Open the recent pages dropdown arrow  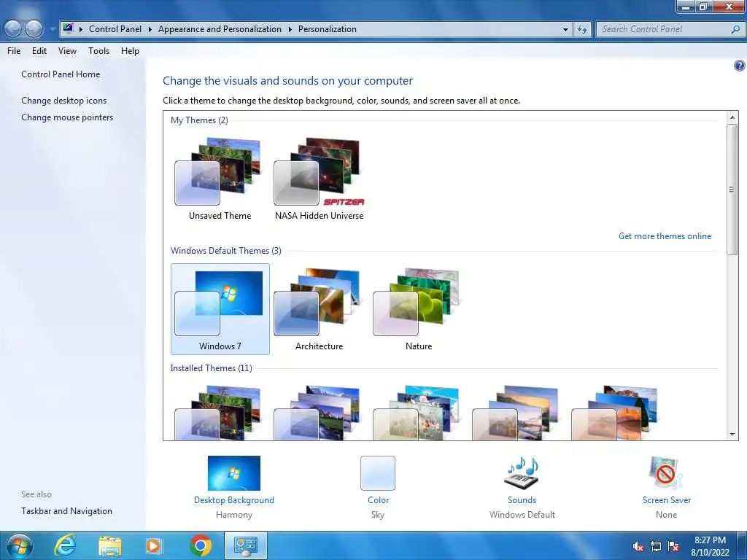(52, 29)
